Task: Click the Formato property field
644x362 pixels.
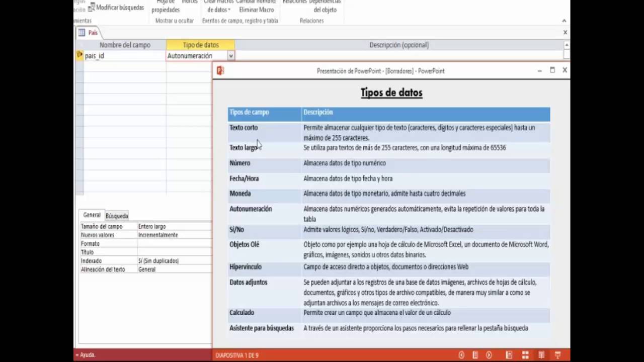Action: point(175,244)
